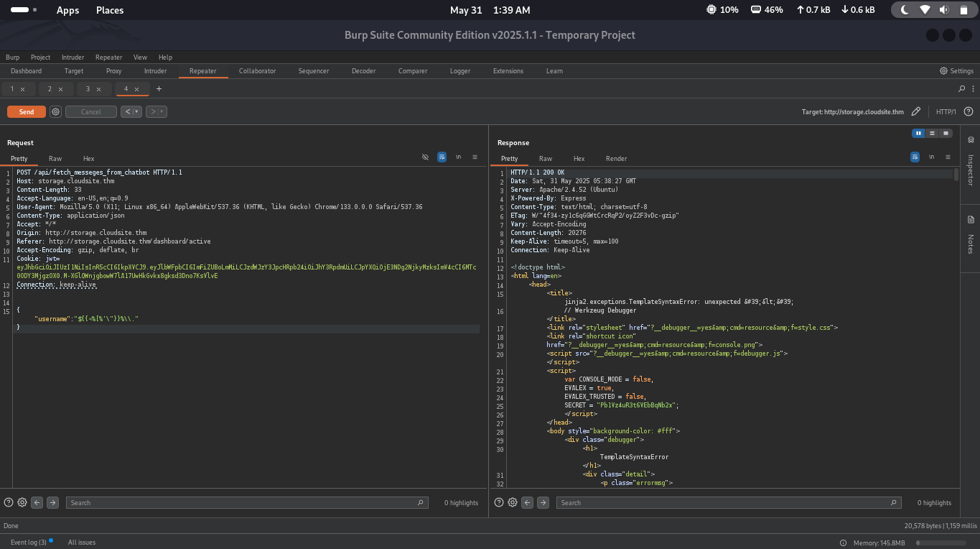The image size is (980, 549).
Task: Show Response in Raw view
Action: pos(546,158)
